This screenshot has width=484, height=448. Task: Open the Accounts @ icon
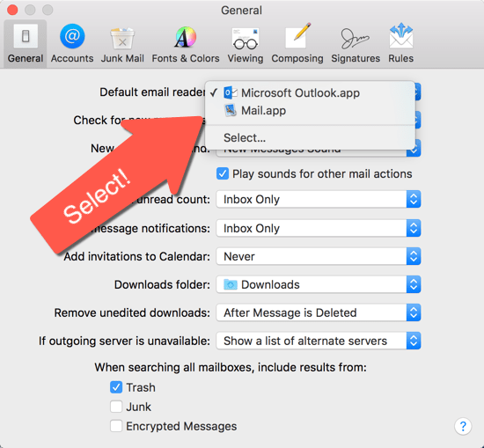pyautogui.click(x=72, y=36)
